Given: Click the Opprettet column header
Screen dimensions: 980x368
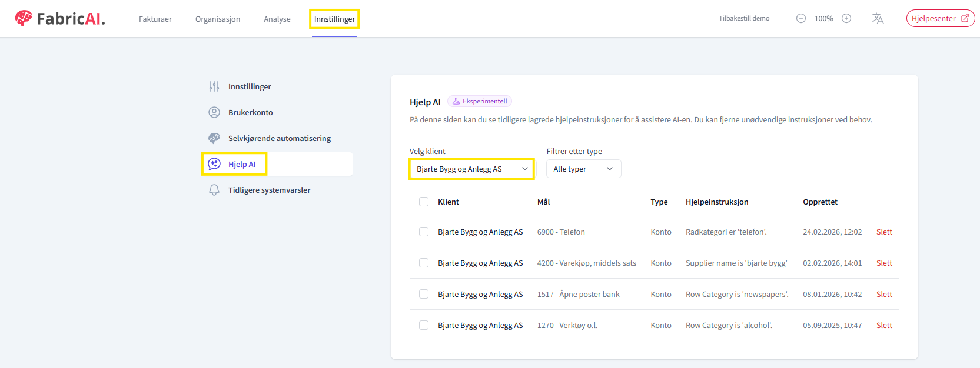Looking at the screenshot, I should click(820, 202).
